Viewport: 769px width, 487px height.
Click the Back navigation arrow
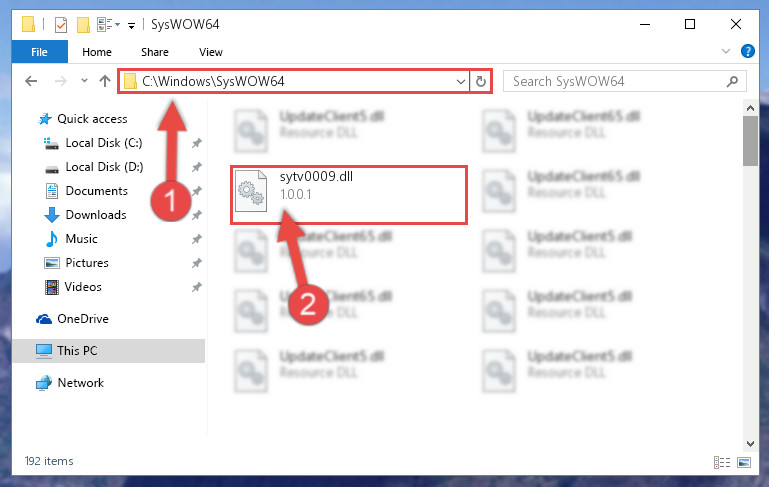click(31, 81)
